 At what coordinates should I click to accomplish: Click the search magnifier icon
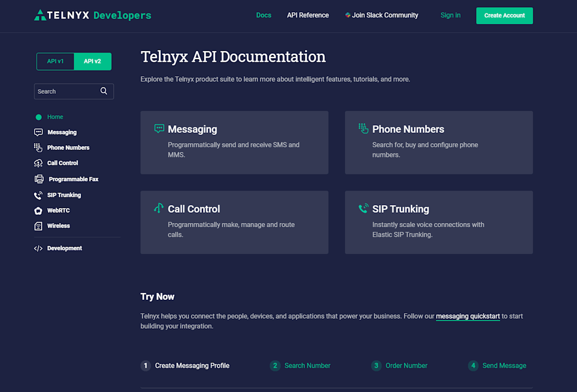point(104,91)
